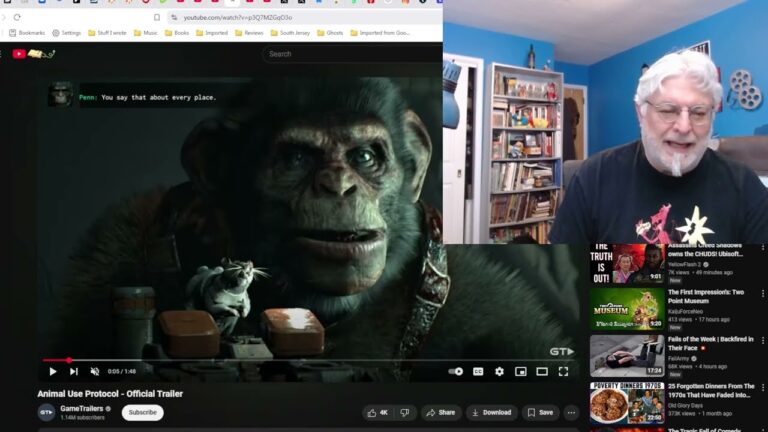Open the video settings gear
This screenshot has height=432, width=768.
[x=499, y=371]
